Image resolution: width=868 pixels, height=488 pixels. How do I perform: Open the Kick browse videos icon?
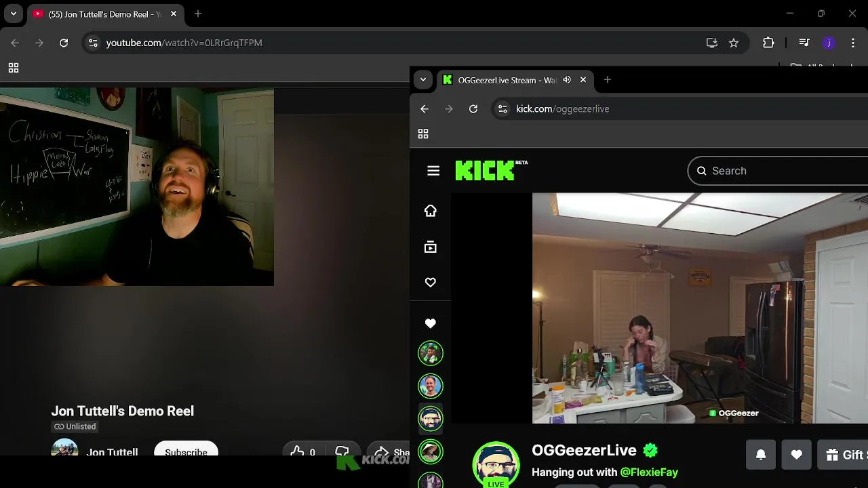coord(431,247)
